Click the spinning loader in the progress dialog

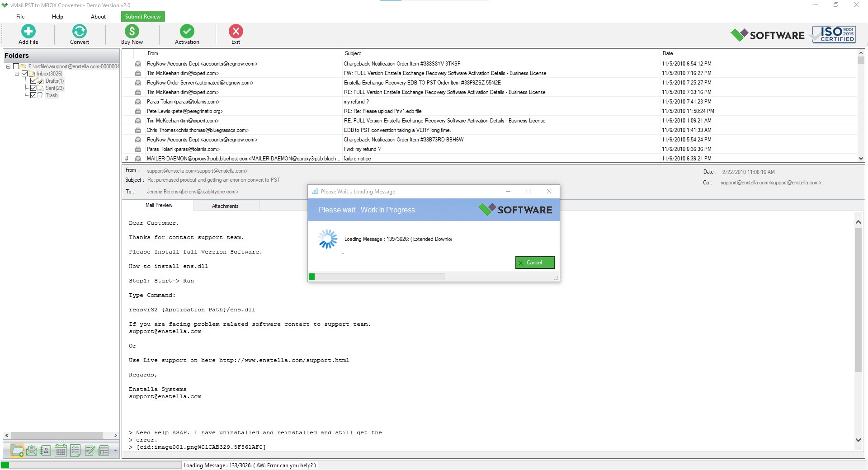point(328,239)
